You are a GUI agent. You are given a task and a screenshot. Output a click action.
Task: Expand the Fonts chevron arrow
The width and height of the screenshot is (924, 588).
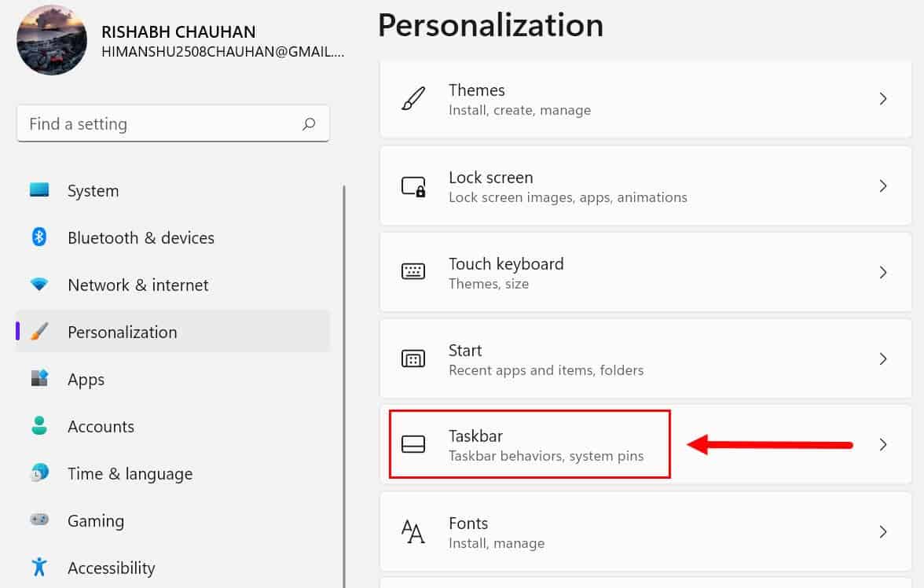tap(883, 532)
